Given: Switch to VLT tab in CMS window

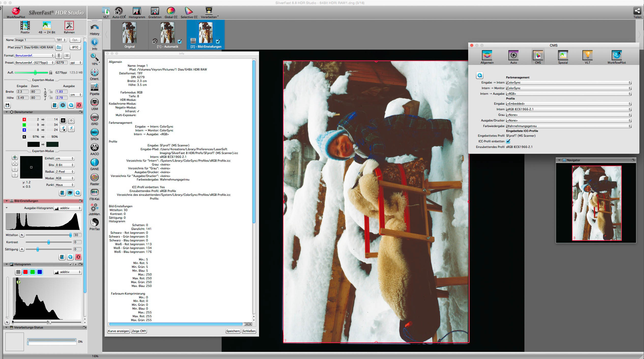Looking at the screenshot, I should tap(587, 57).
